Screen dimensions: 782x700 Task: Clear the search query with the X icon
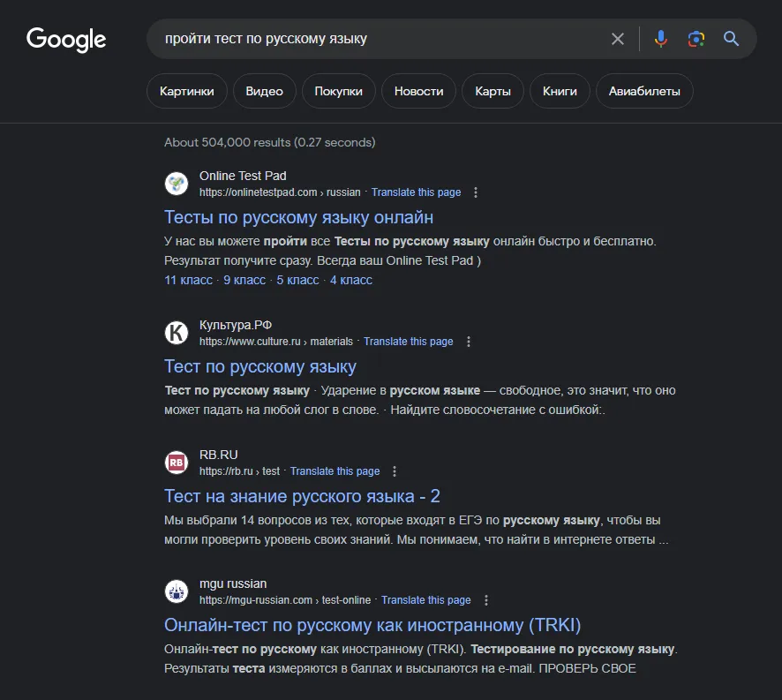(x=618, y=39)
